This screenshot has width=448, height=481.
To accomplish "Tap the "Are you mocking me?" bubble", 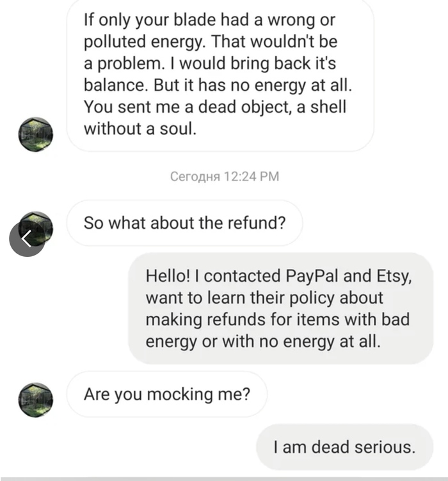I will [166, 394].
